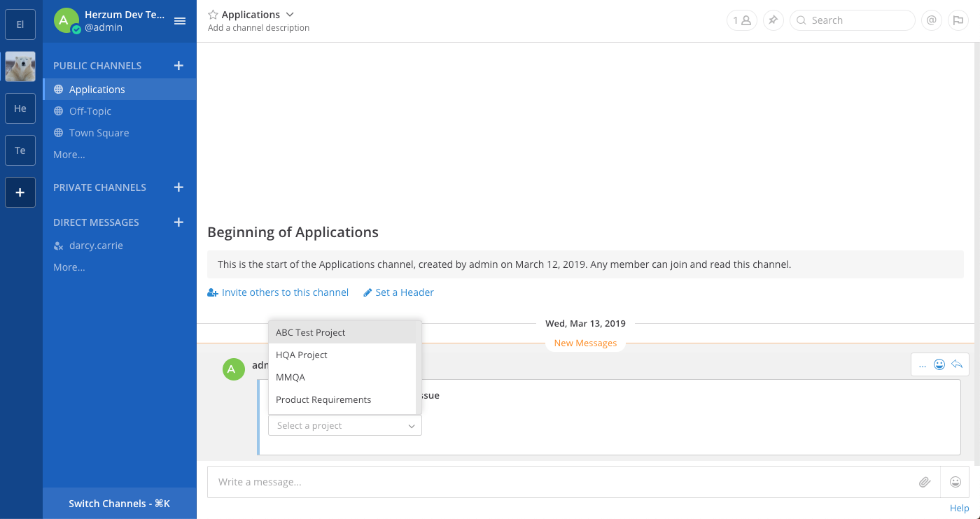Choose ABC Test Project option

(311, 332)
